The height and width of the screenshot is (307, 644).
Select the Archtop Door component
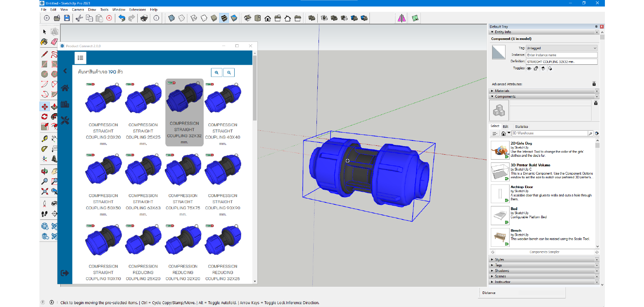coord(500,194)
